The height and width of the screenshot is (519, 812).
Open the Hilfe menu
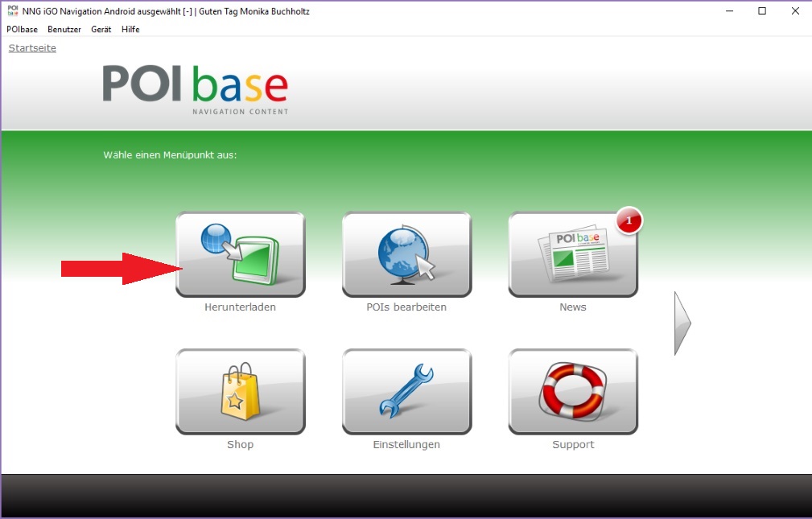tap(130, 30)
